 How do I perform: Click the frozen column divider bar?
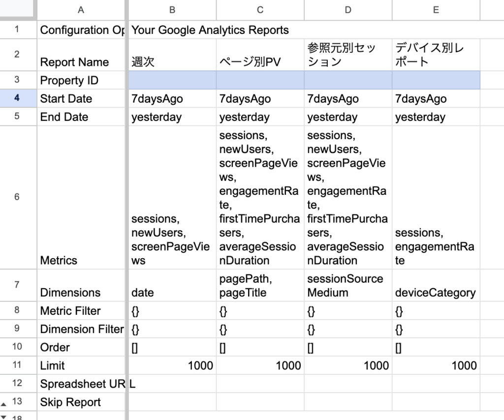coord(127,197)
